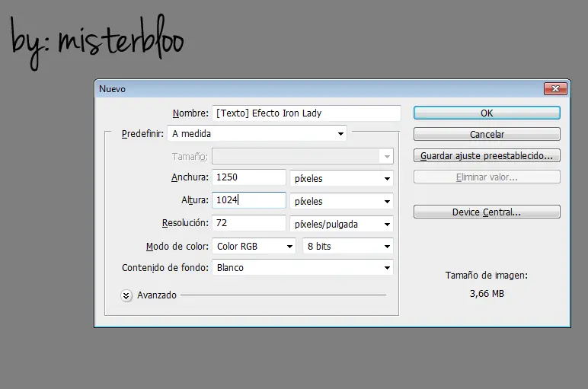Click the Tamaño de imagen label
Image resolution: width=588 pixels, height=389 pixels.
[x=487, y=276]
